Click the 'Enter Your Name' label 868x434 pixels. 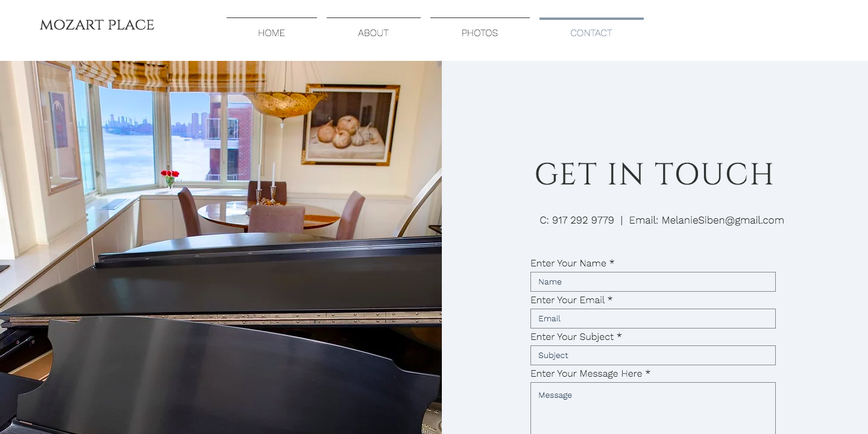572,263
